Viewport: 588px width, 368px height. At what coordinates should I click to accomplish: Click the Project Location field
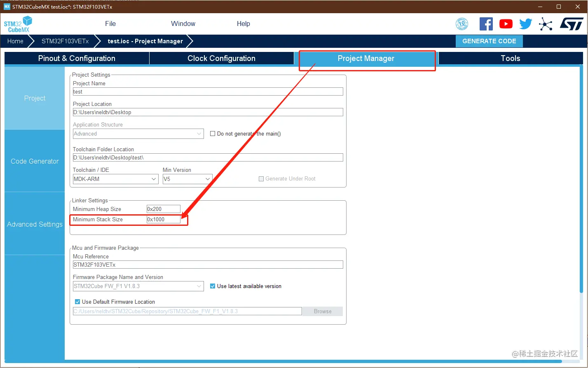208,112
